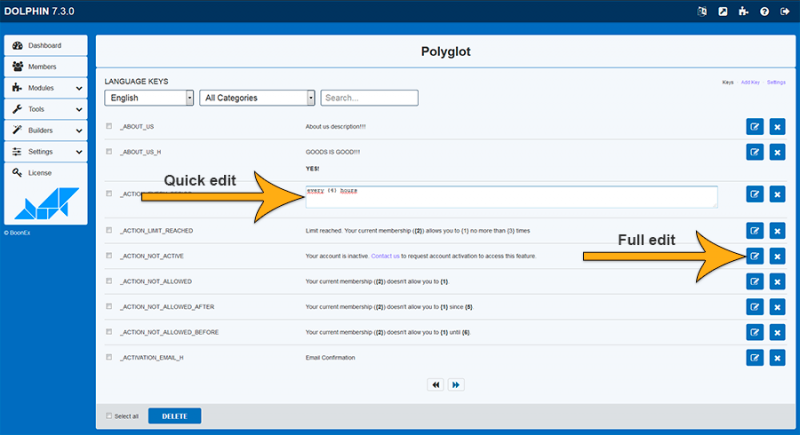This screenshot has height=435, width=800.
Task: Follow the 'Contact us' link
Action: [385, 256]
